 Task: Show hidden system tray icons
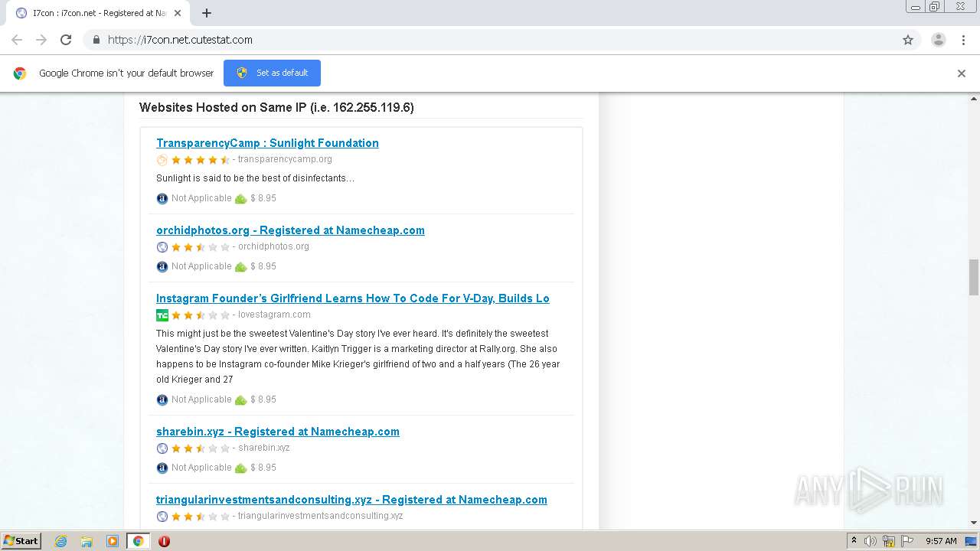[x=854, y=541]
